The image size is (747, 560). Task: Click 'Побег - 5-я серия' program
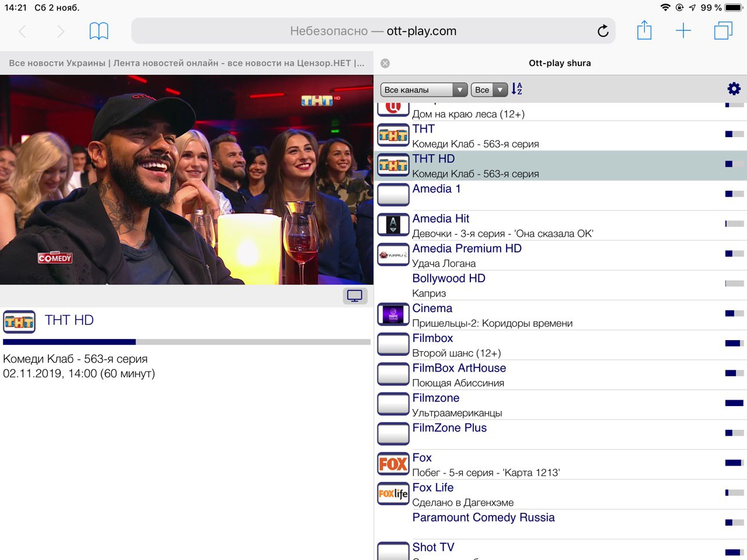pos(486,473)
